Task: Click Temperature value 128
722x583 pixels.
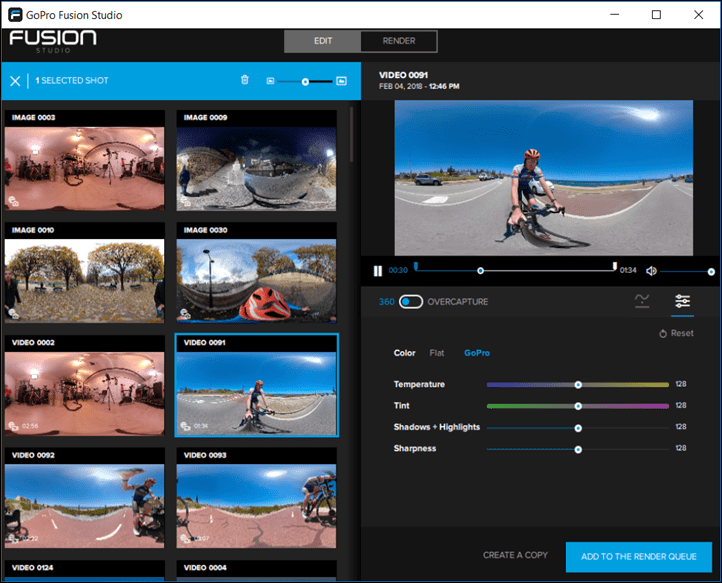Action: [x=681, y=384]
